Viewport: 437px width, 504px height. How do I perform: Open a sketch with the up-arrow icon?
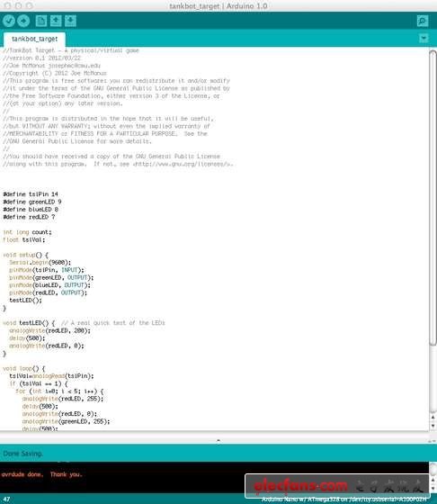(56, 21)
